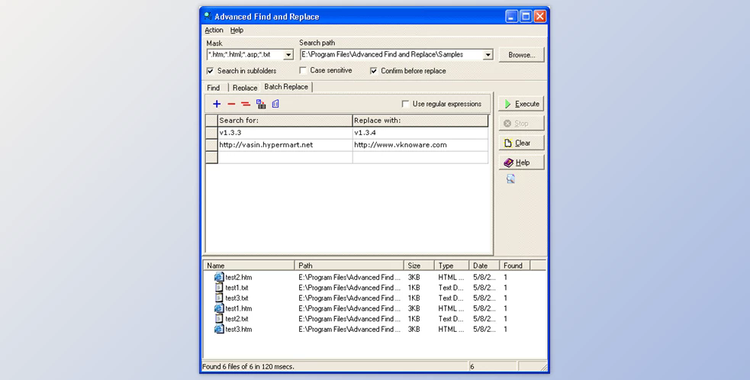Click the empty Replace with cell in third row
This screenshot has height=380, width=750.
pyautogui.click(x=420, y=157)
